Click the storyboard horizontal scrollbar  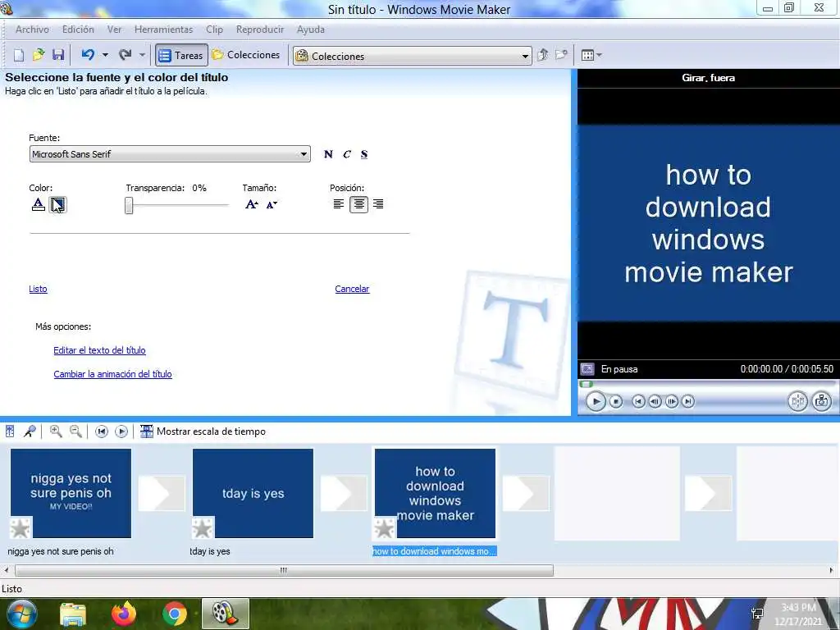284,571
